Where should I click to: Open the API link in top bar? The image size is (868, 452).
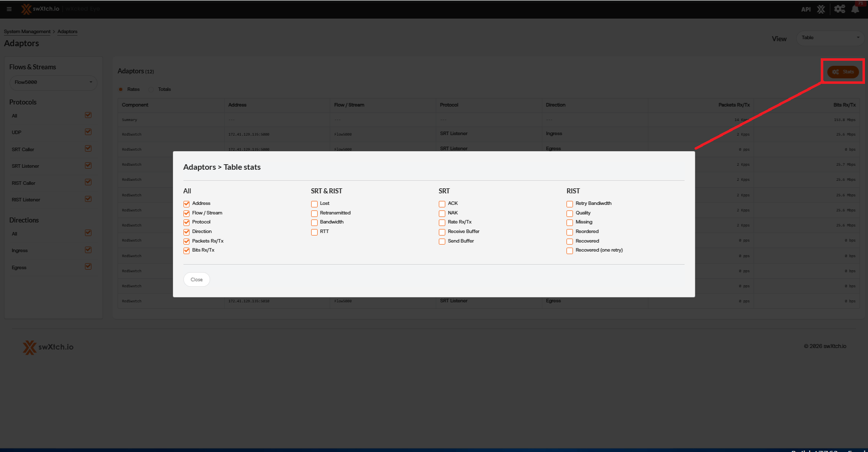pos(806,10)
